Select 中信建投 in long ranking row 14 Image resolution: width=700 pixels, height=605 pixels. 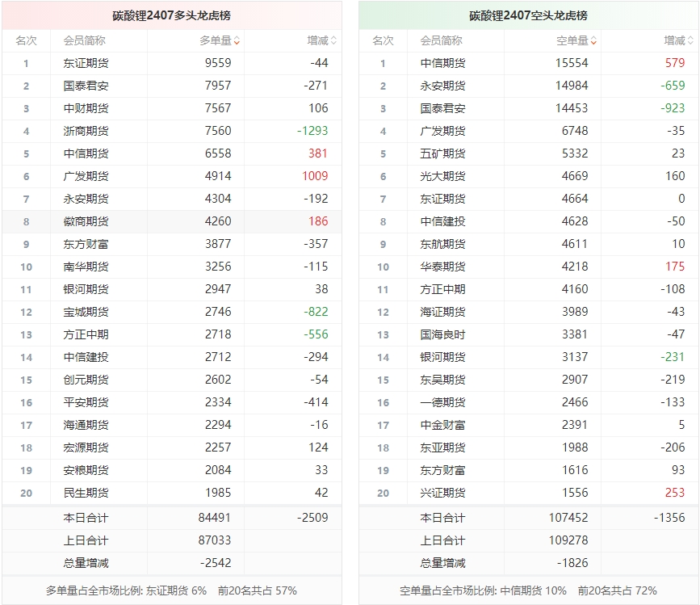point(86,357)
